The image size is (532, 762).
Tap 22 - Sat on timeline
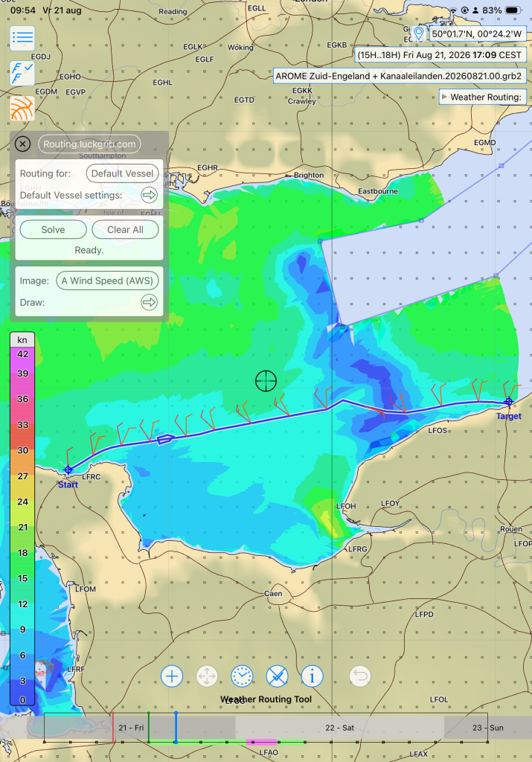click(339, 728)
